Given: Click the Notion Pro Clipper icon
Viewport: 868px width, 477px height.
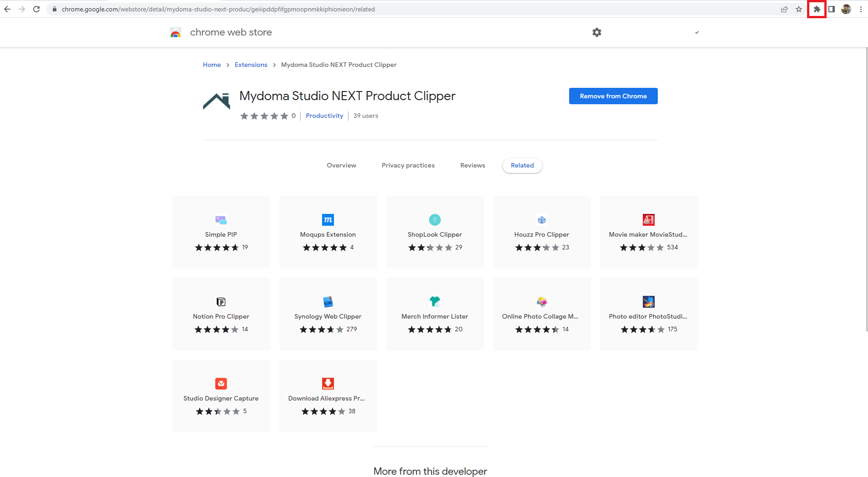Looking at the screenshot, I should 221,302.
